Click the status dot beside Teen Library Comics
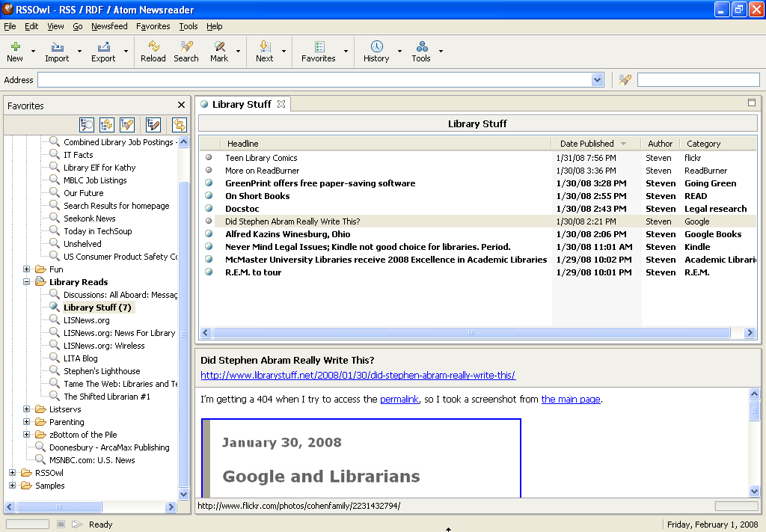 (209, 157)
